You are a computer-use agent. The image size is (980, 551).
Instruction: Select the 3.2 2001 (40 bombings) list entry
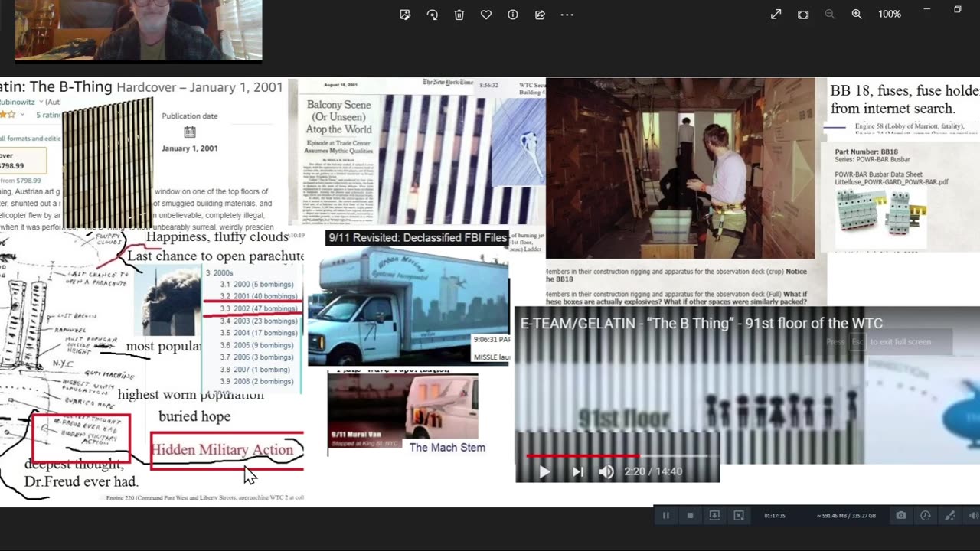click(258, 297)
